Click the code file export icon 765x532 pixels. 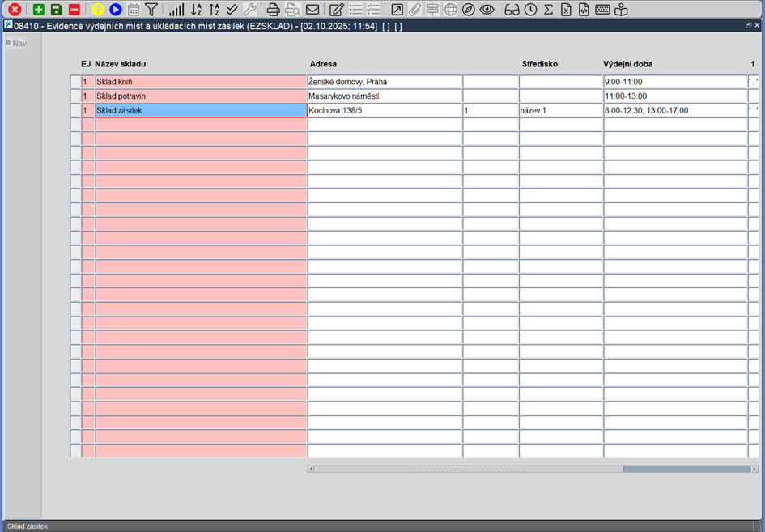[584, 9]
